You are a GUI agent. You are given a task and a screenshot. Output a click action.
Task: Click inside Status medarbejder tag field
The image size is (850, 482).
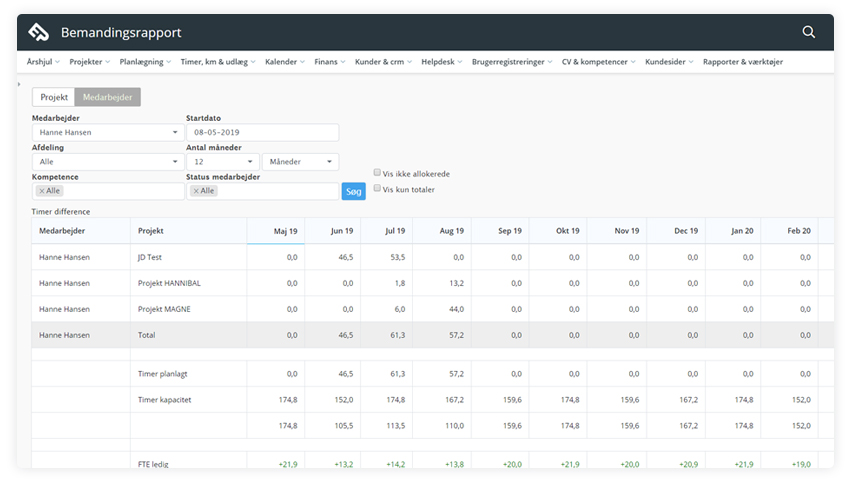pyautogui.click(x=262, y=191)
